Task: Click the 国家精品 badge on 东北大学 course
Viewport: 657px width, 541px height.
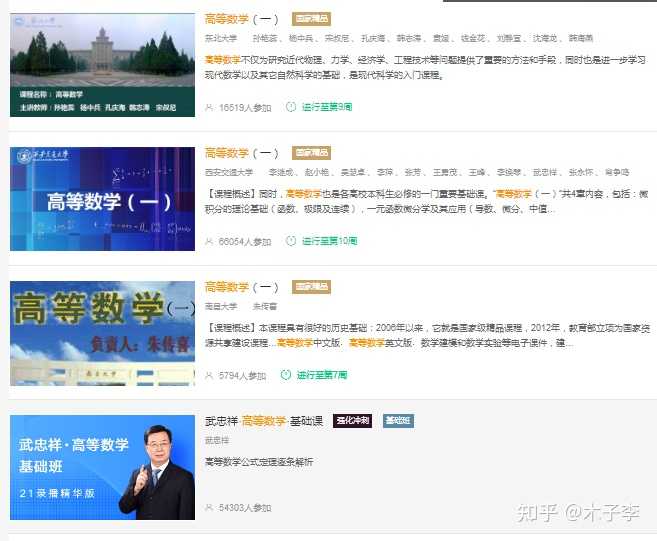Action: (x=311, y=19)
